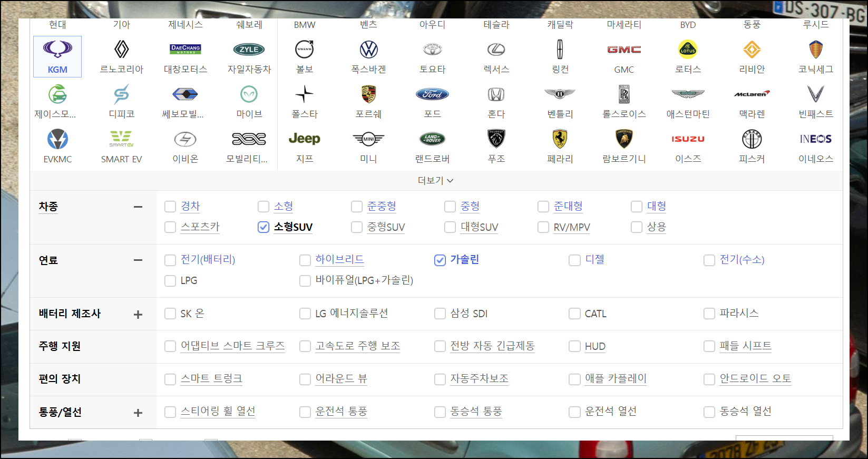Pick the Rivian (리비안) logo
The width and height of the screenshot is (868, 459).
tap(752, 50)
